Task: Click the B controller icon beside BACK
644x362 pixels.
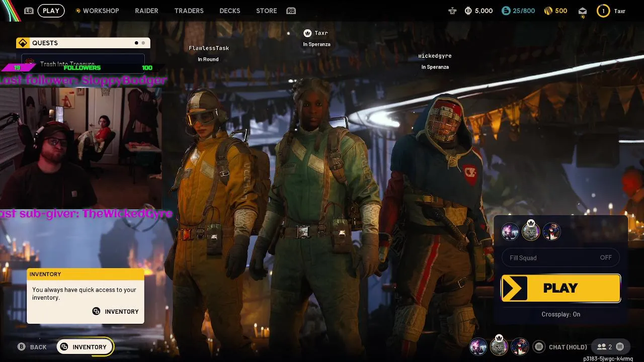Action: [x=21, y=347]
